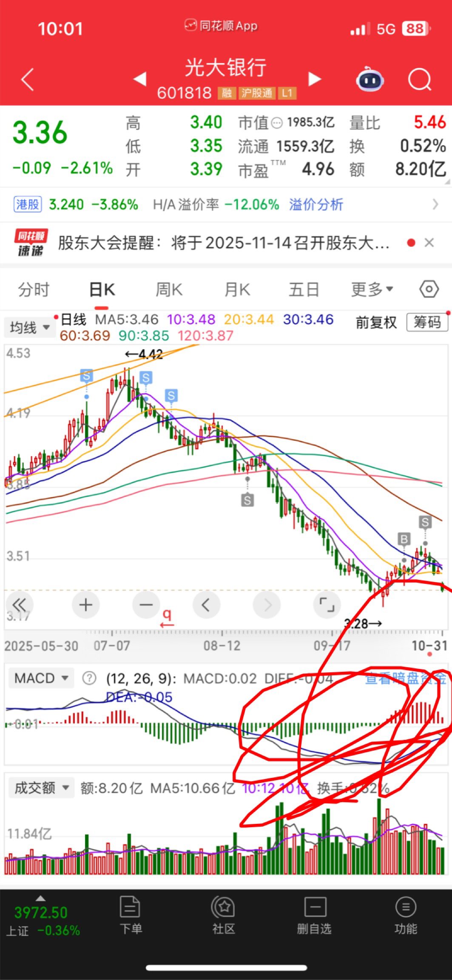Open the 同花顺速递 news logo
The width and height of the screenshot is (452, 980).
point(31,243)
